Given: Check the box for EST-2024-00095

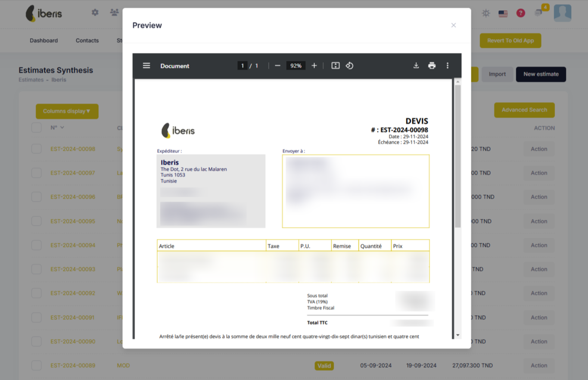Looking at the screenshot, I should pos(37,221).
